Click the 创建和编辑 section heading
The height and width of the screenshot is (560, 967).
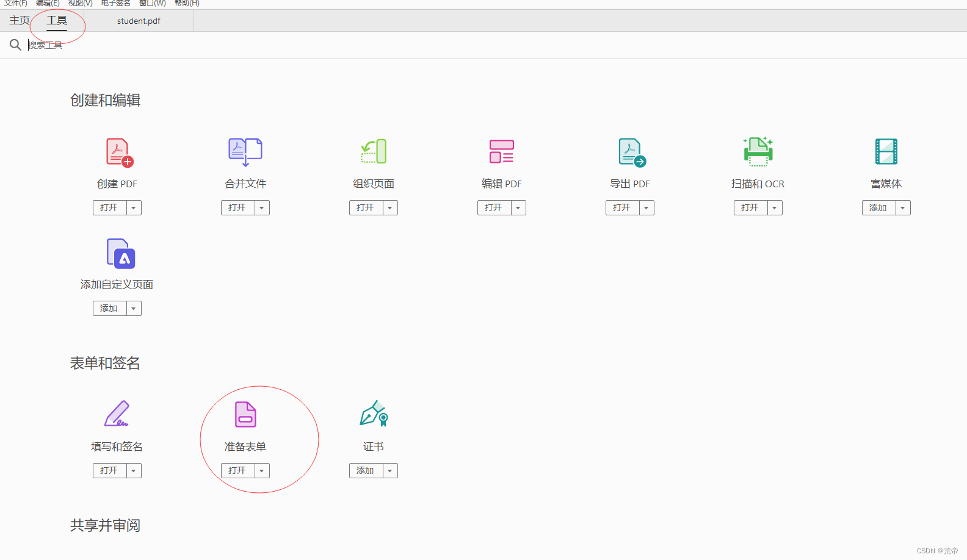tap(106, 100)
